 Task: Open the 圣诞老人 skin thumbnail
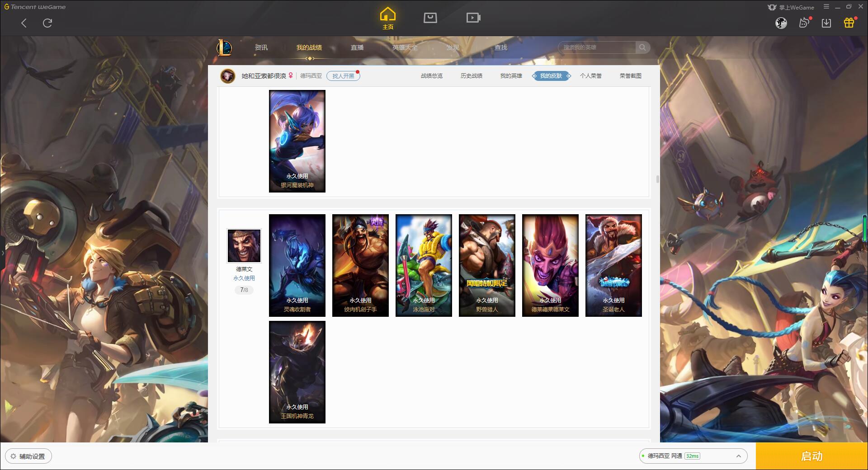point(613,265)
